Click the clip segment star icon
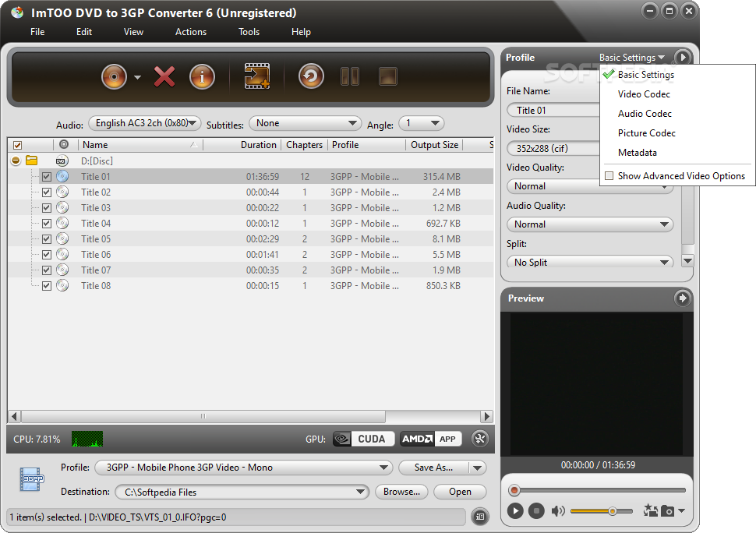Screen dimensions: 756x533 (651, 510)
